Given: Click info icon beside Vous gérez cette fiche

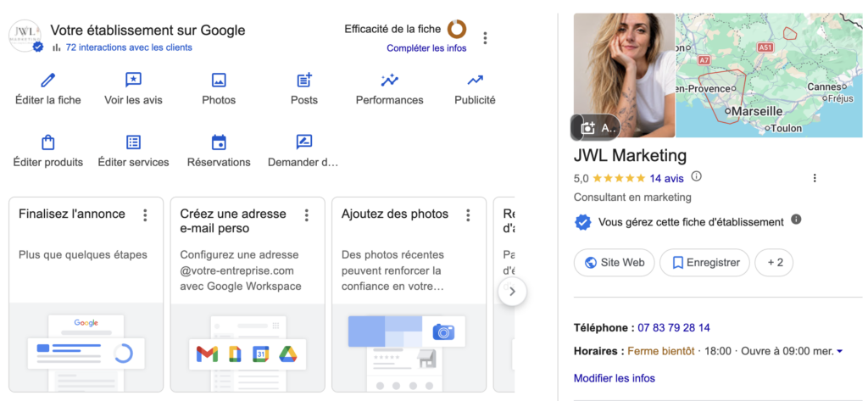Looking at the screenshot, I should pos(796,220).
